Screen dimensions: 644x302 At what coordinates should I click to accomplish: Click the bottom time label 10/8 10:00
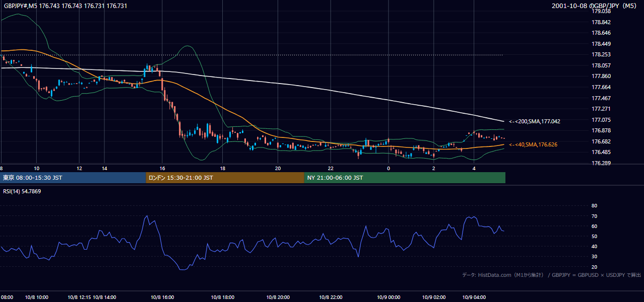(x=37, y=297)
